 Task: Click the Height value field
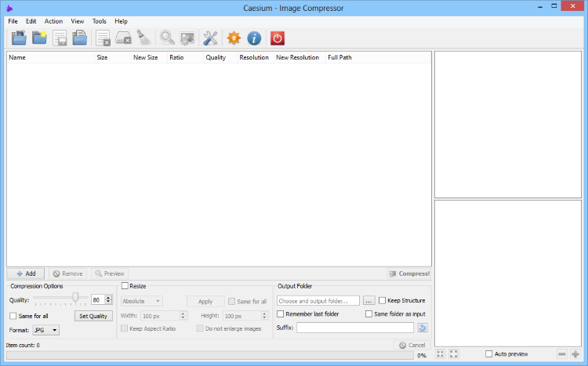pos(242,316)
